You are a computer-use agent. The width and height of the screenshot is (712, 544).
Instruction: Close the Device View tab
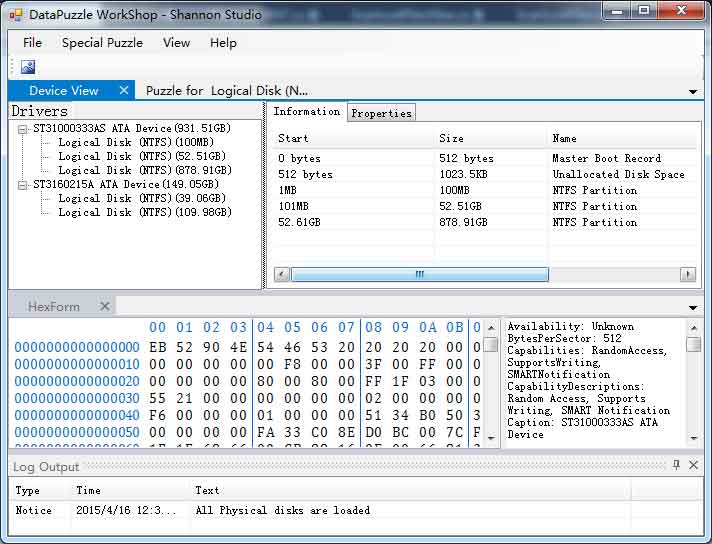(x=124, y=90)
